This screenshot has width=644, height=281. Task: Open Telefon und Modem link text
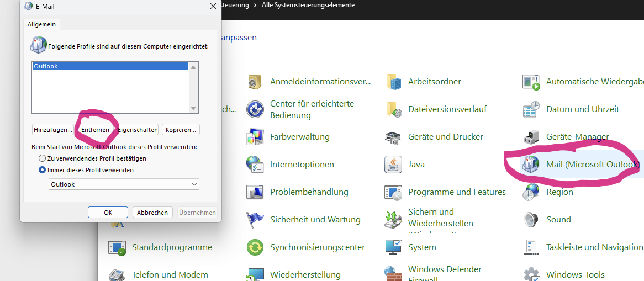[170, 274]
